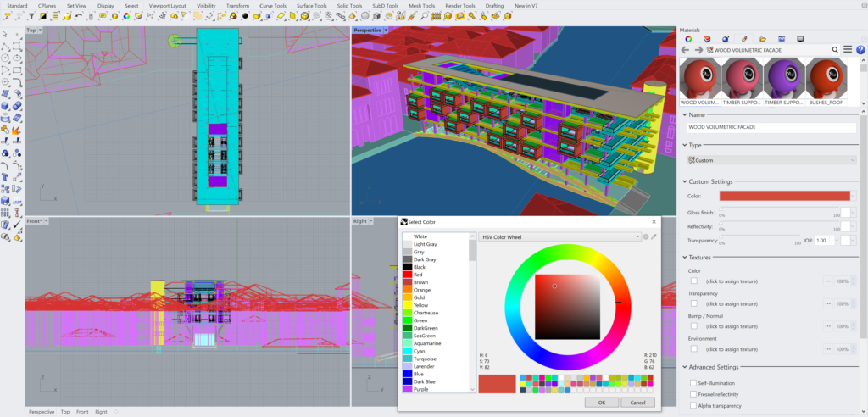Screen dimensions: 868x417
Task: Toggle Alpha transparency checkbox
Action: (x=693, y=405)
